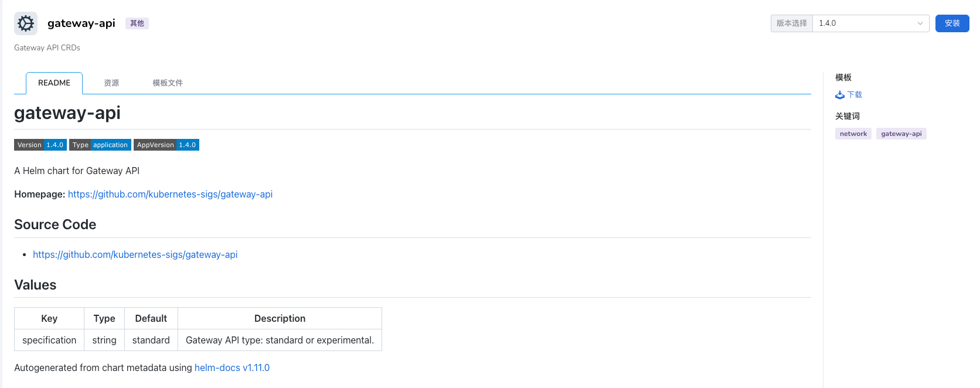Click the 下载 template link
The height and width of the screenshot is (388, 980).
855,95
